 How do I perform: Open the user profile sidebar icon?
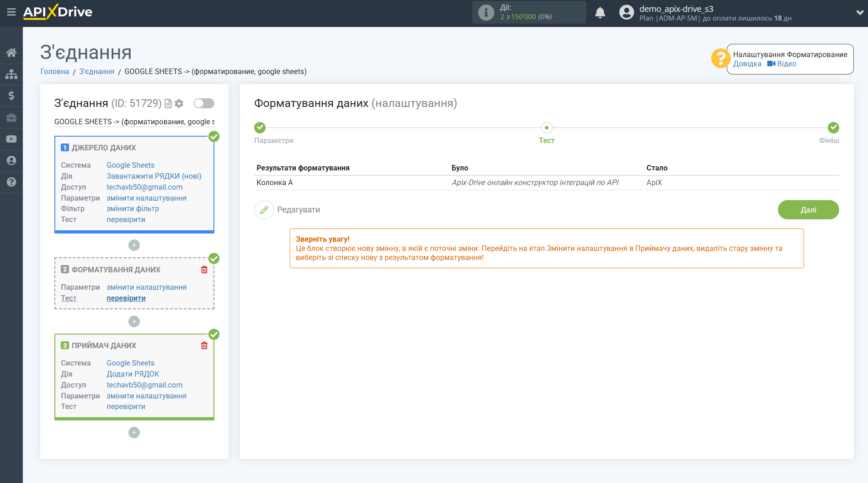click(x=11, y=160)
